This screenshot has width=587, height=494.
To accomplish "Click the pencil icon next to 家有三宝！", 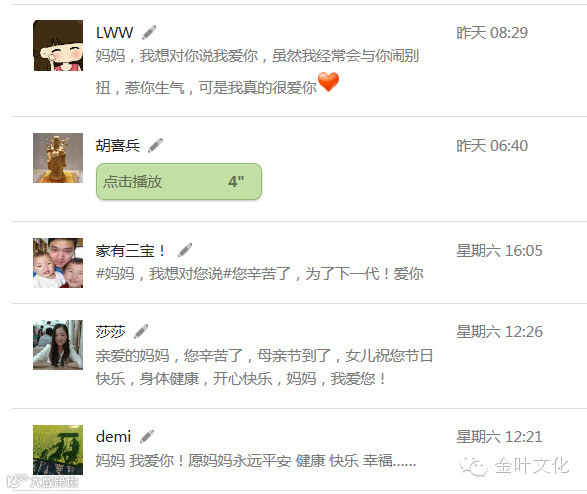I will [185, 250].
